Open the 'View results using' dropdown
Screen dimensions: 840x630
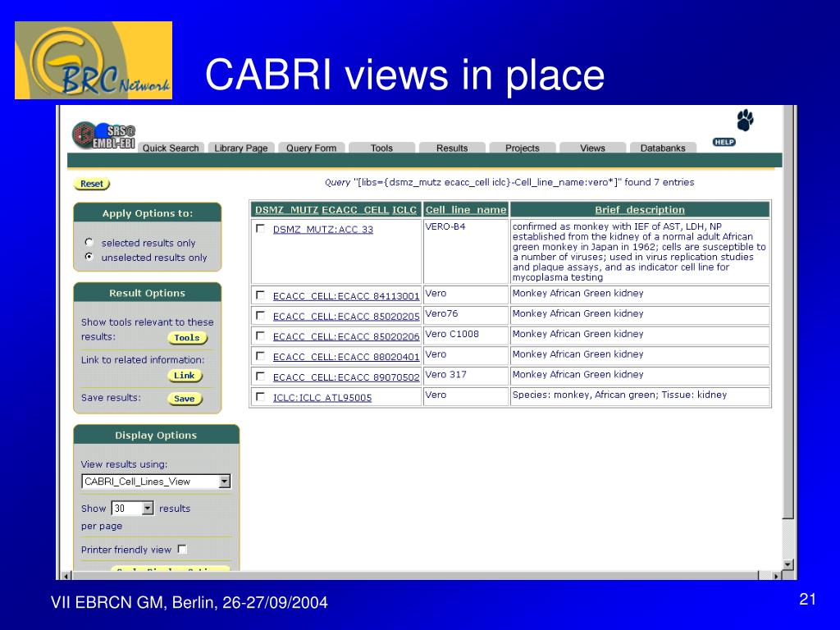pyautogui.click(x=156, y=481)
